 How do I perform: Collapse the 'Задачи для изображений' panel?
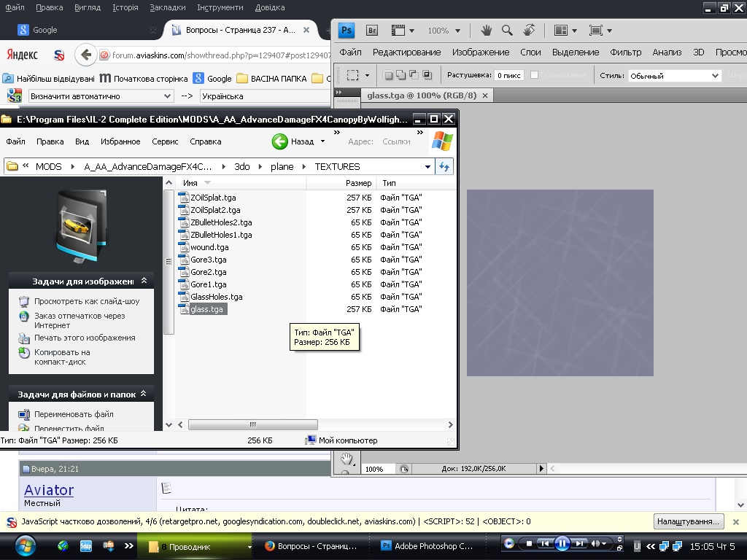144,281
